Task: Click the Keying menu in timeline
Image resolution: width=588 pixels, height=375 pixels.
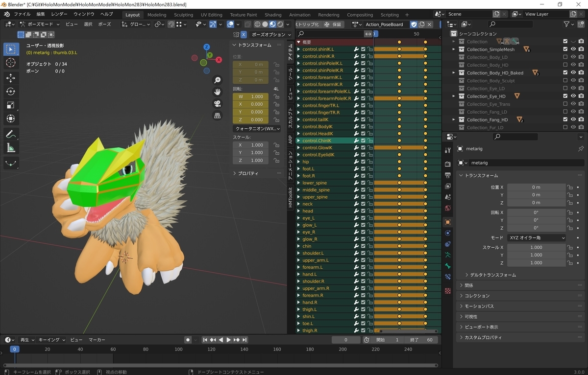Action: point(51,340)
